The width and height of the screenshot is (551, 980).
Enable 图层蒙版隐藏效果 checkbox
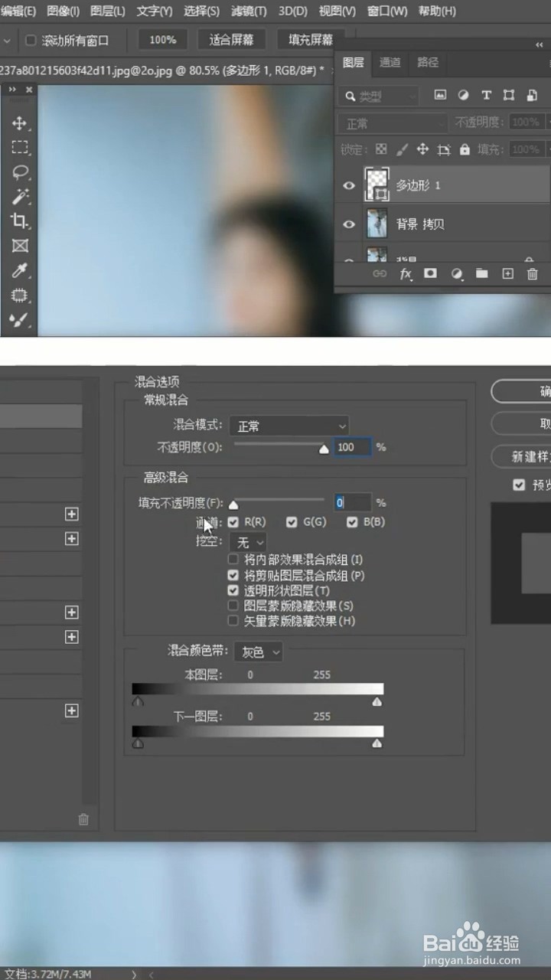233,606
